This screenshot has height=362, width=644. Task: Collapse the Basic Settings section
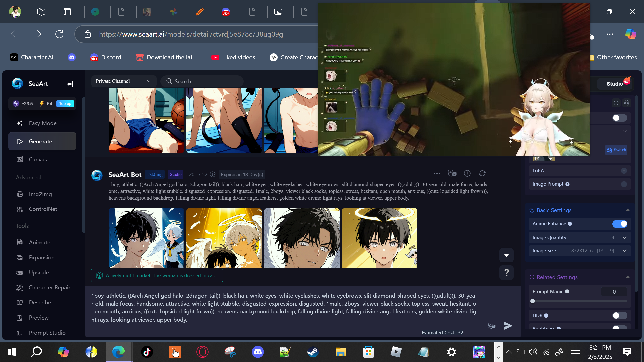[x=628, y=210]
